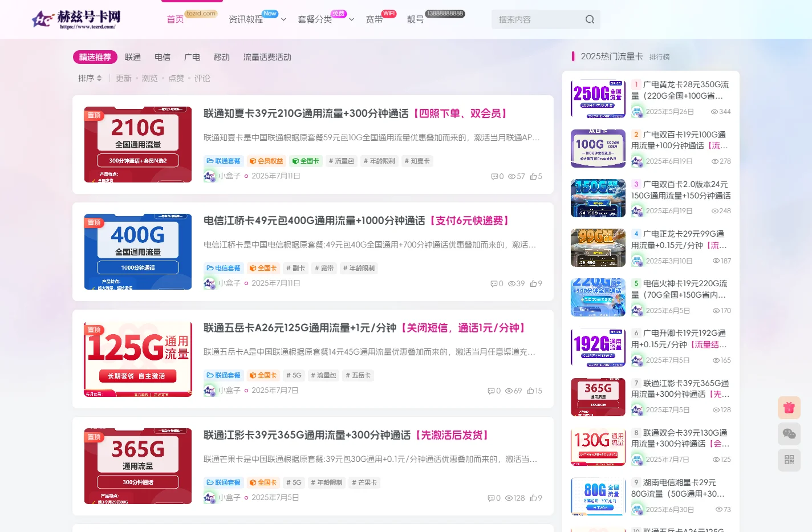The image size is (812, 532).
Task: Click avatar in 电信火神卡 ranking item
Action: (x=638, y=311)
